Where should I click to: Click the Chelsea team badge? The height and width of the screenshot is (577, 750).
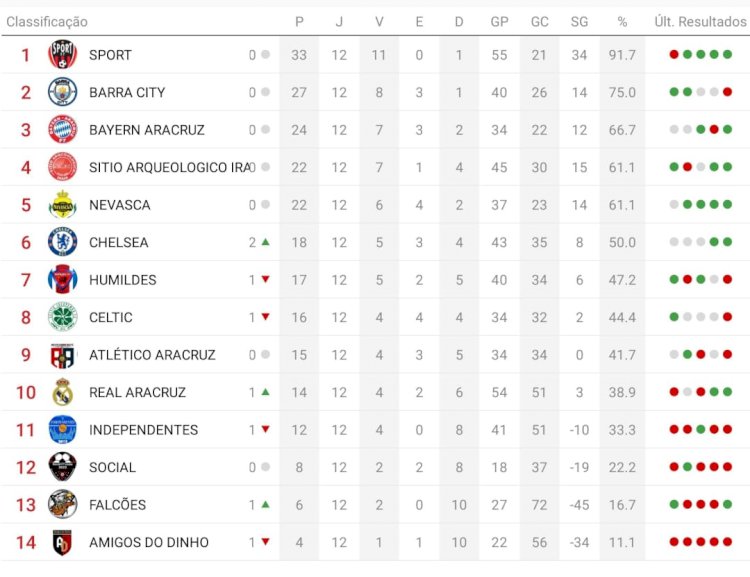point(62,242)
